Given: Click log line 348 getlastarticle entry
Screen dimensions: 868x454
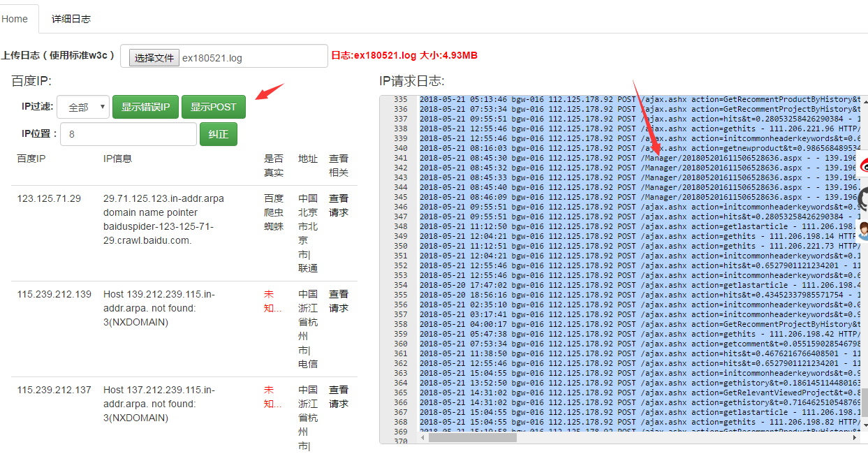Looking at the screenshot, I should coord(638,226).
